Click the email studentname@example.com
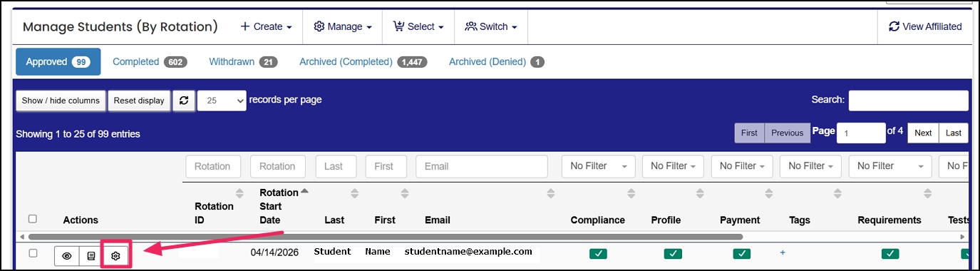Image resolution: width=980 pixels, height=271 pixels. [x=468, y=252]
